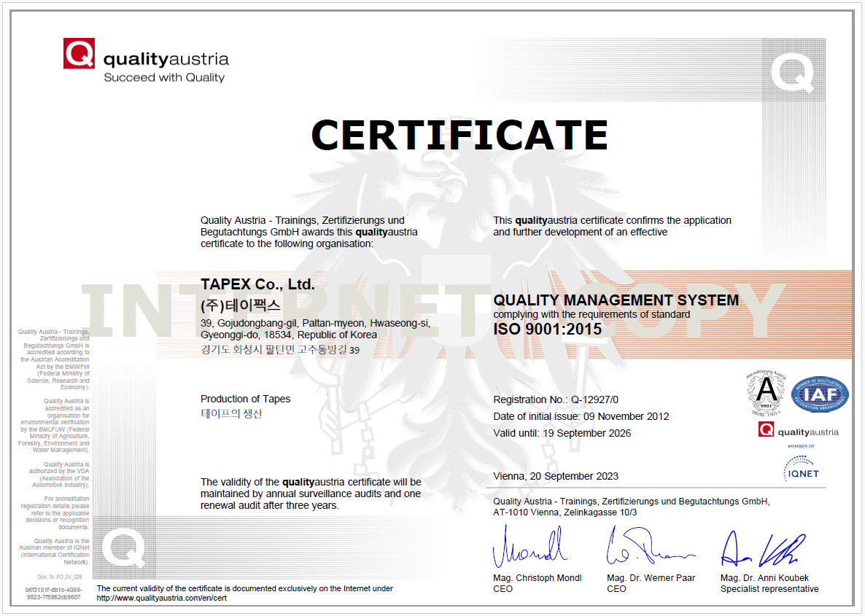Click the sidebar note about the VDA authorization
The image size is (865, 616).
click(58, 475)
